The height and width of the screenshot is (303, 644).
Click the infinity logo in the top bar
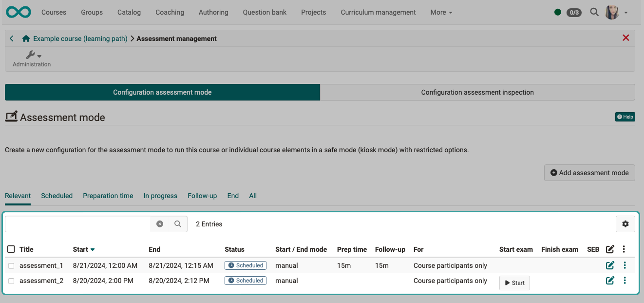18,12
